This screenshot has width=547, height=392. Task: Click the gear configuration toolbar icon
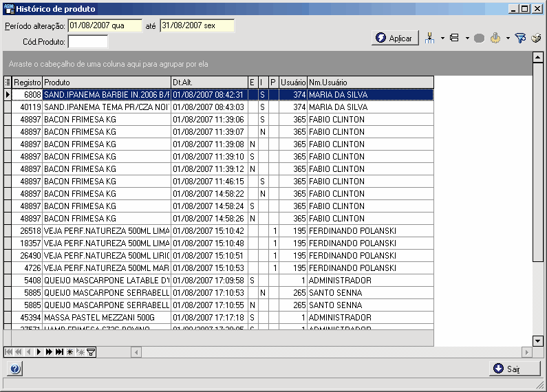tap(495, 38)
